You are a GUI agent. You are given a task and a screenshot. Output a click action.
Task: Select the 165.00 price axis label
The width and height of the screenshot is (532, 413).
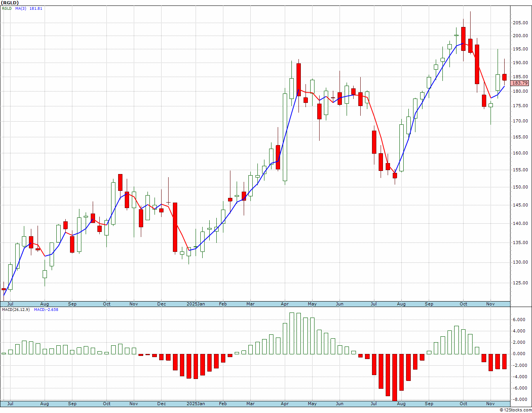coord(520,137)
